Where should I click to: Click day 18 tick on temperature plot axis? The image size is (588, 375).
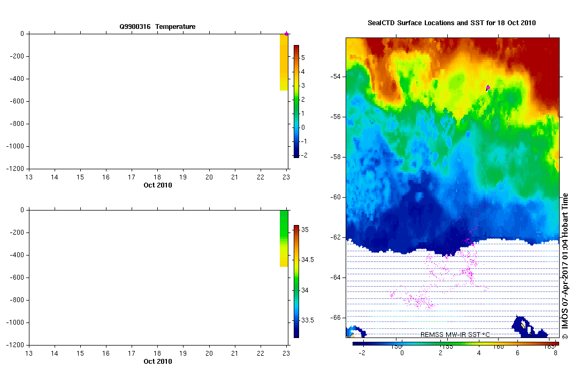pyautogui.click(x=157, y=177)
